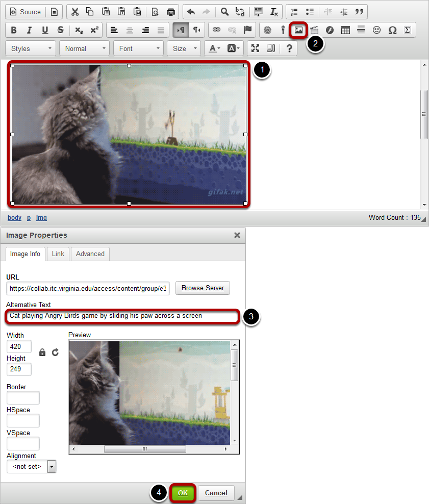This screenshot has width=429, height=504.
Task: Switch to Link tab
Action: [x=58, y=254]
